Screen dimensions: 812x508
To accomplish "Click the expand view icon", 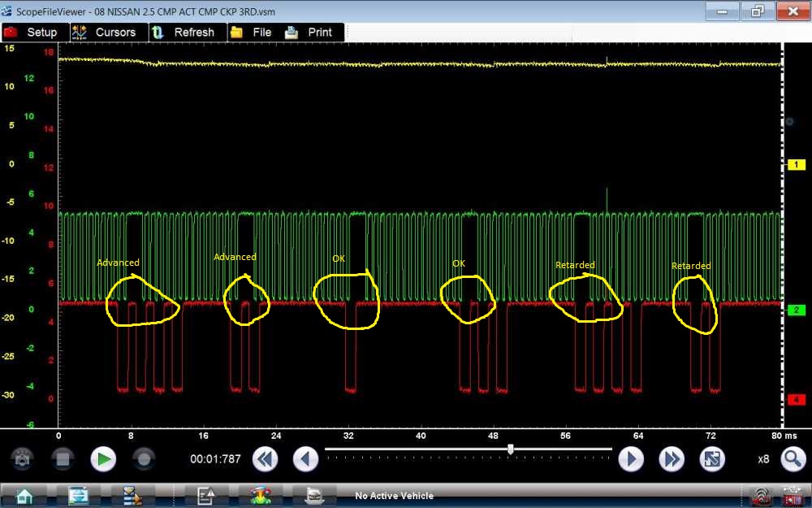I will 712,459.
